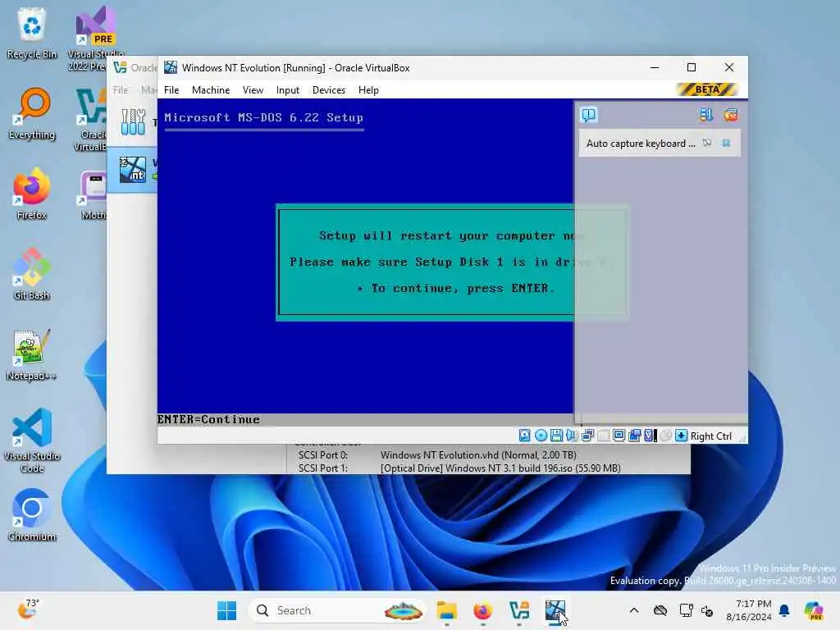The image size is (840, 630).
Task: Click the virtualization features V status icon
Action: click(650, 436)
